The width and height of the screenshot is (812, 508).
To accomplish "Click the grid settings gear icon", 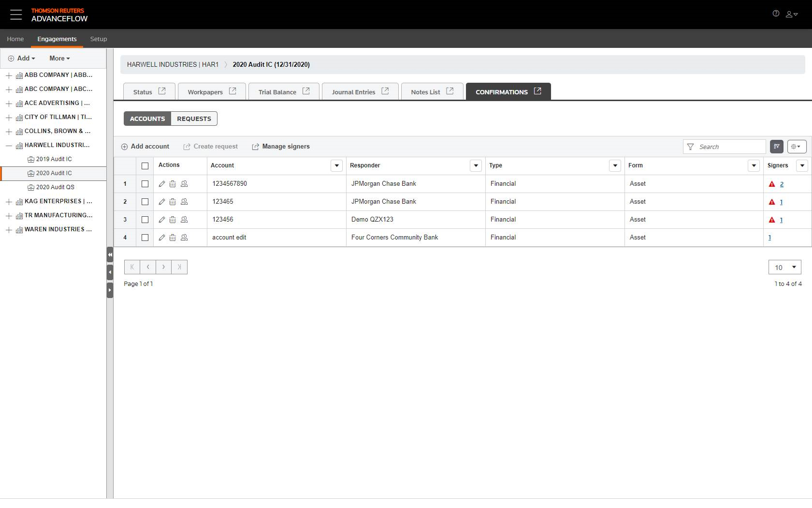I will coord(796,147).
